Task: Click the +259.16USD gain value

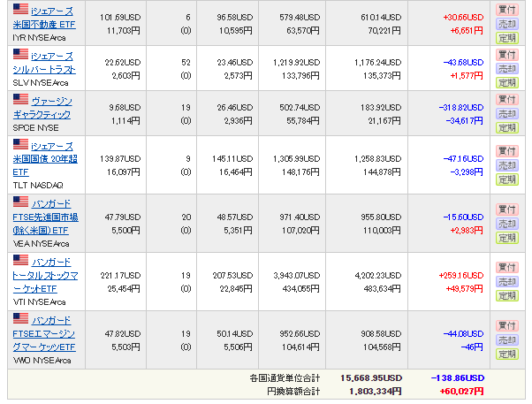Action: coord(461,276)
